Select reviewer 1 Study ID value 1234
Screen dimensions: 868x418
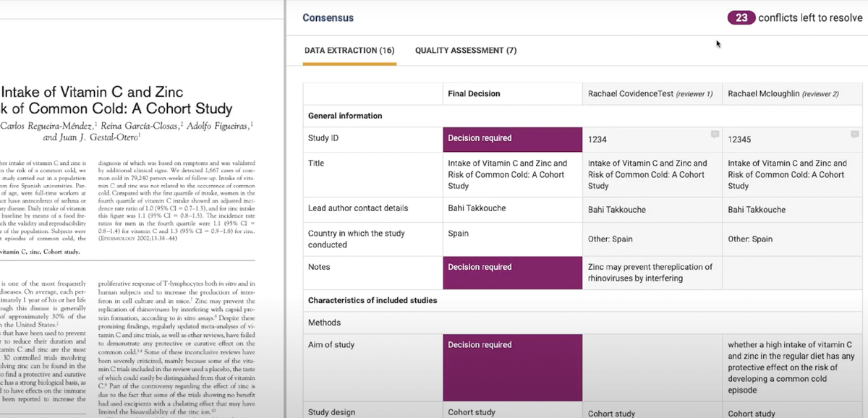pos(597,139)
